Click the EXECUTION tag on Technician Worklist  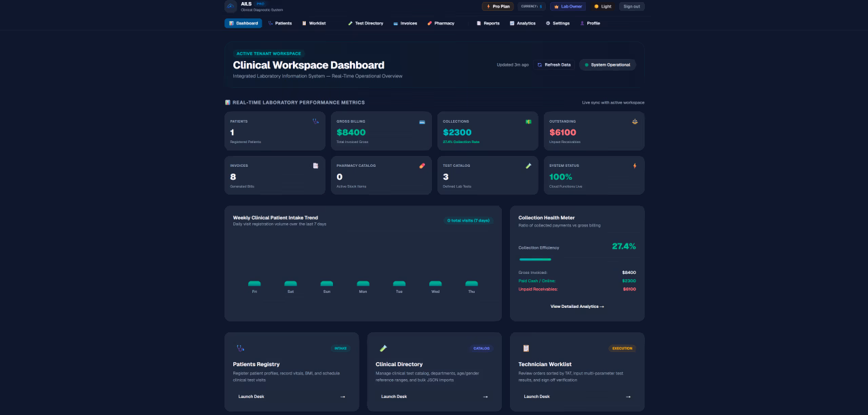click(622, 349)
